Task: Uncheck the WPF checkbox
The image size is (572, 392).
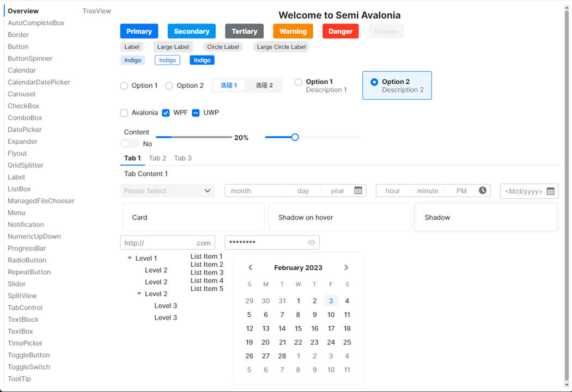Action: point(166,113)
